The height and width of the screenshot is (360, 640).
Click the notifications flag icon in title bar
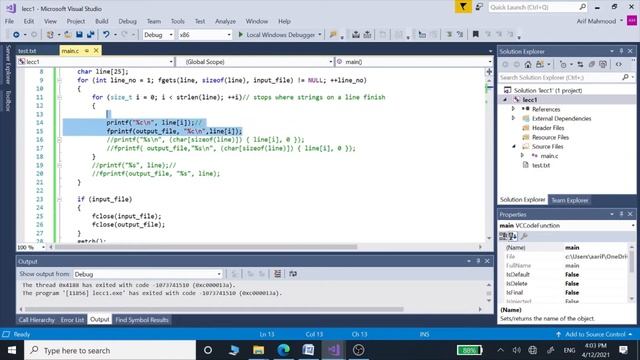(x=463, y=7)
